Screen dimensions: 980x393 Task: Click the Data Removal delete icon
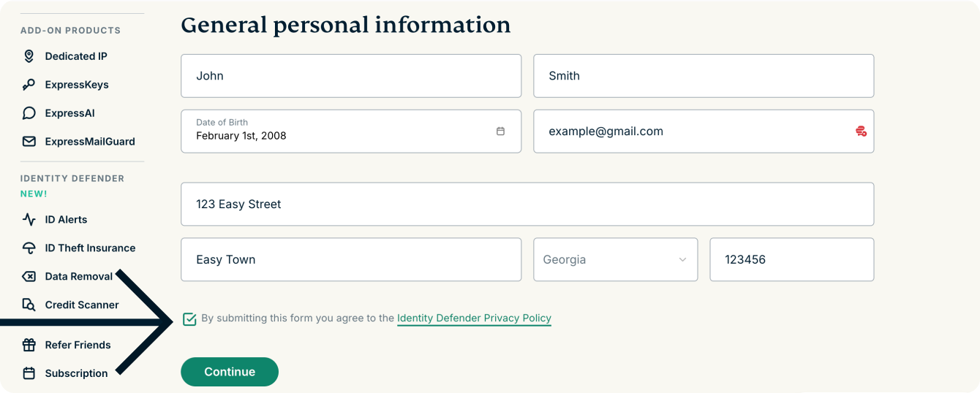pos(29,276)
